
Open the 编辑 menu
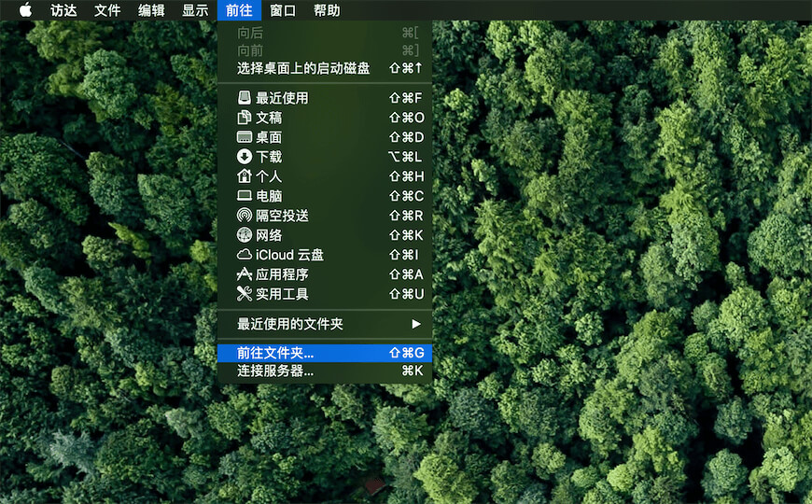point(151,10)
